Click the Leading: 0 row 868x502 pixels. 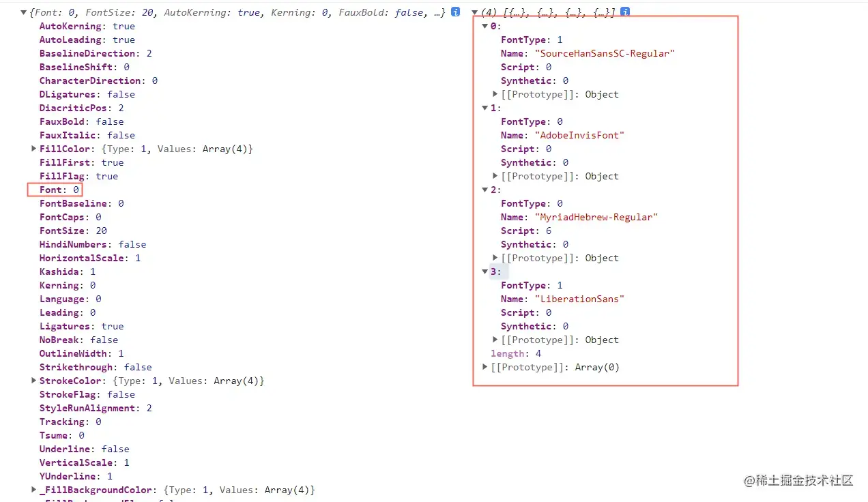pyautogui.click(x=68, y=312)
